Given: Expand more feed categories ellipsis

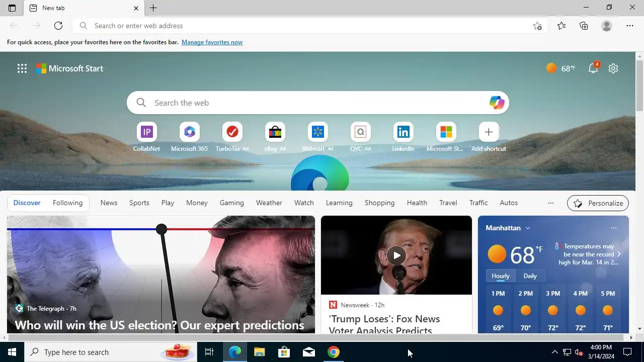Looking at the screenshot, I should 551,203.
